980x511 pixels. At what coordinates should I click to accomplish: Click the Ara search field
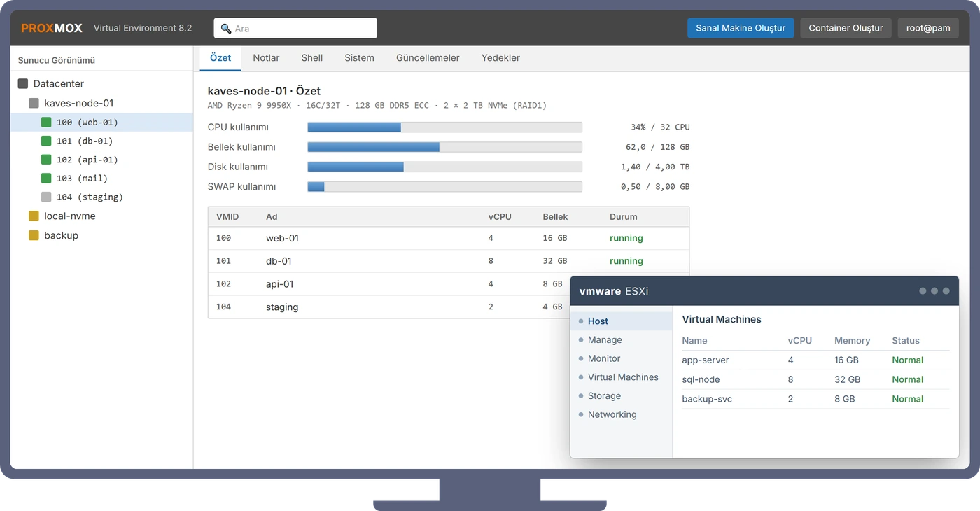pos(295,28)
